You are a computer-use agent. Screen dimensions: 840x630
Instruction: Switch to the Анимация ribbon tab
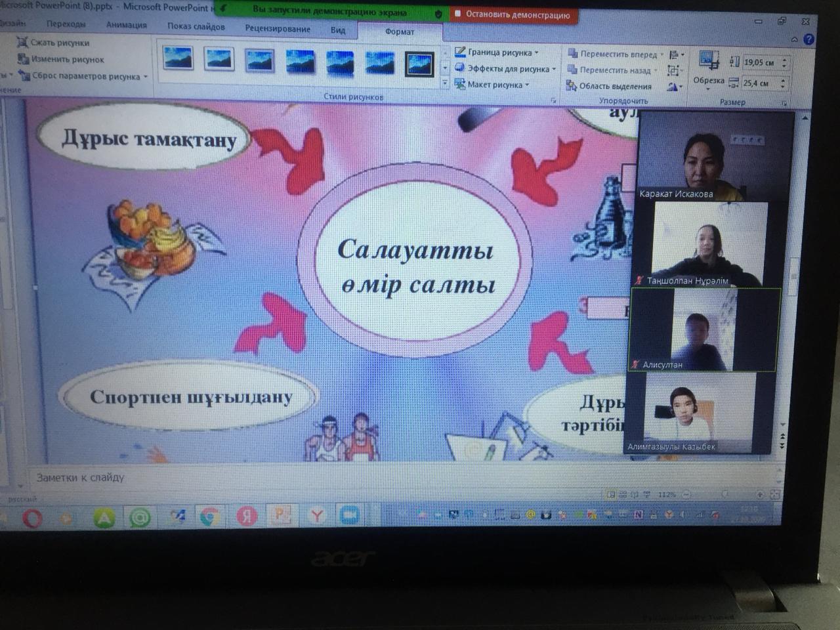[x=126, y=25]
